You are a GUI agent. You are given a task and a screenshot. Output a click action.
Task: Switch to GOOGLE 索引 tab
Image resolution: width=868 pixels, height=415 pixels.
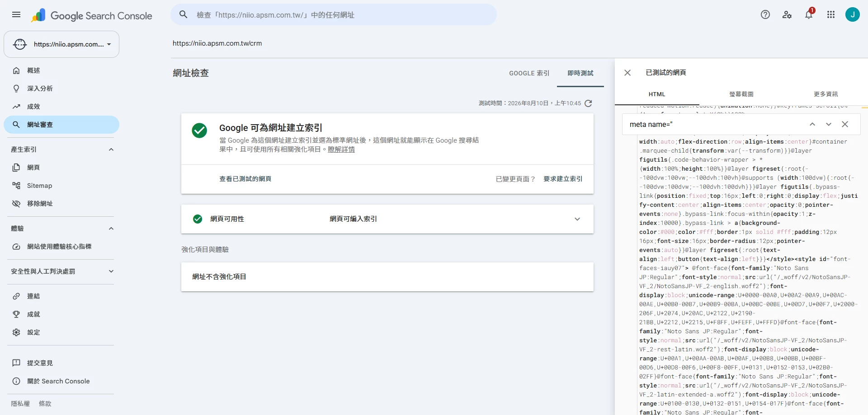pos(529,73)
